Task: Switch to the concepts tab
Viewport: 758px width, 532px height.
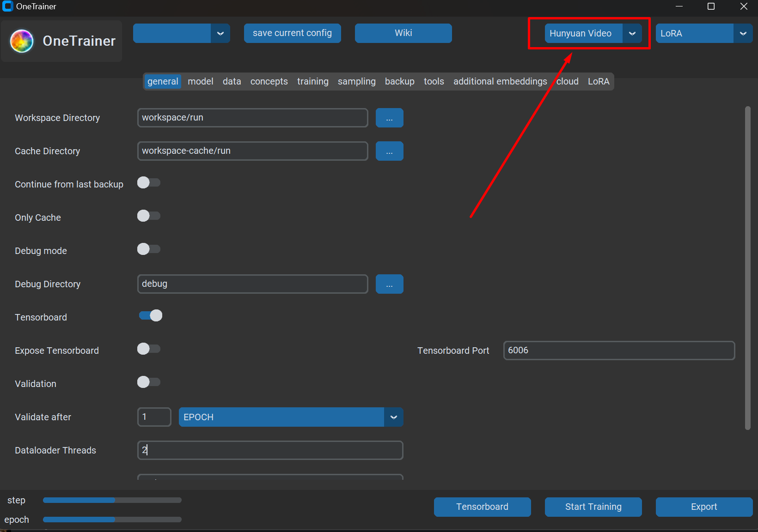Action: tap(269, 81)
